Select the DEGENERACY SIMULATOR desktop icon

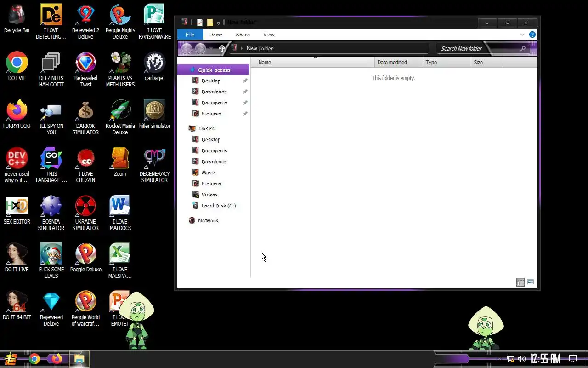point(154,165)
